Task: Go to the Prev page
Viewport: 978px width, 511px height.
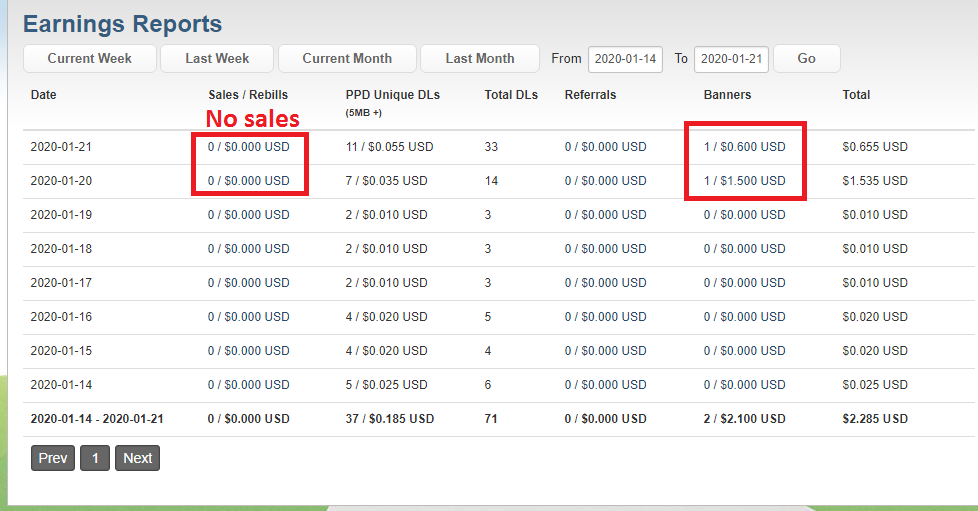Action: (x=53, y=458)
